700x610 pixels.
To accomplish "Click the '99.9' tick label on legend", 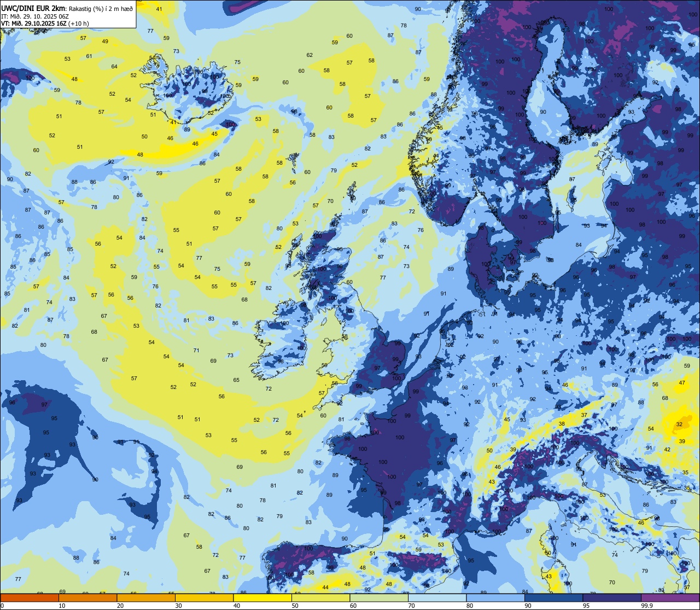I will (647, 606).
